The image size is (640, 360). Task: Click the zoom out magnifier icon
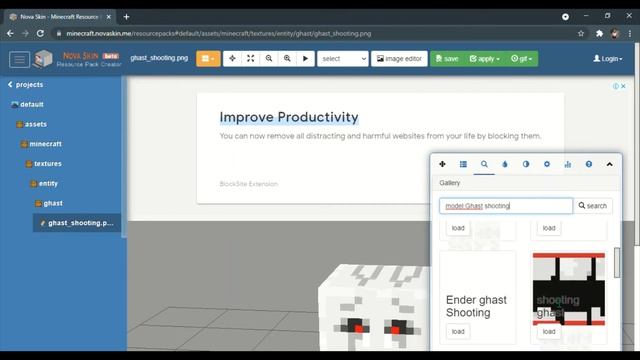tap(269, 59)
